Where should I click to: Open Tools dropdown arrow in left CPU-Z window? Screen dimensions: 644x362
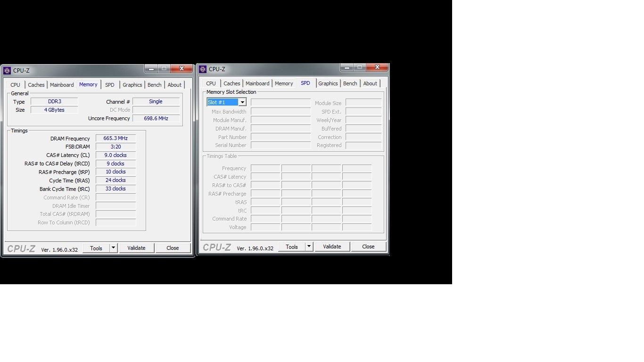point(113,248)
